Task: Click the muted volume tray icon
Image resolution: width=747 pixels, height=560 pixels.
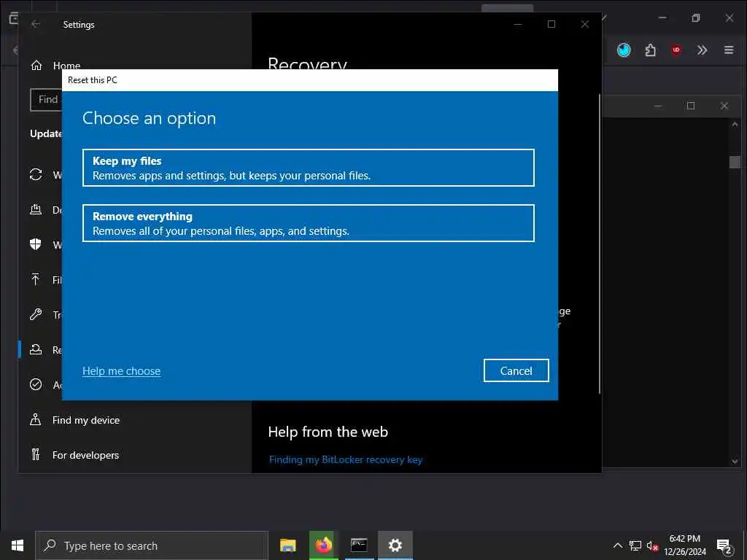Action: (652, 545)
